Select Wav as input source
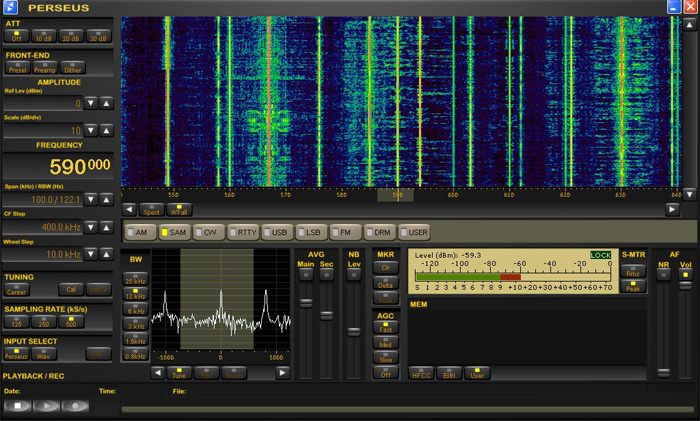 44,354
